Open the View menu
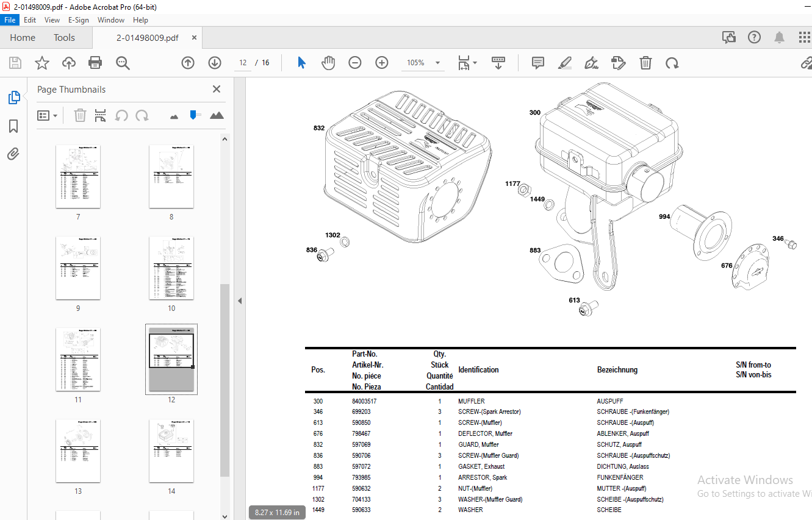Image resolution: width=812 pixels, height=520 pixels. [52, 20]
